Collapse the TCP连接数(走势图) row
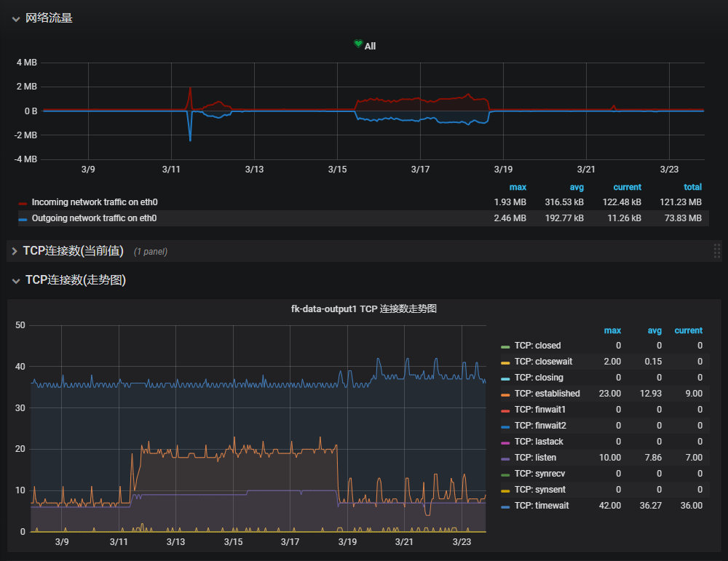This screenshot has height=561, width=728. (x=75, y=280)
